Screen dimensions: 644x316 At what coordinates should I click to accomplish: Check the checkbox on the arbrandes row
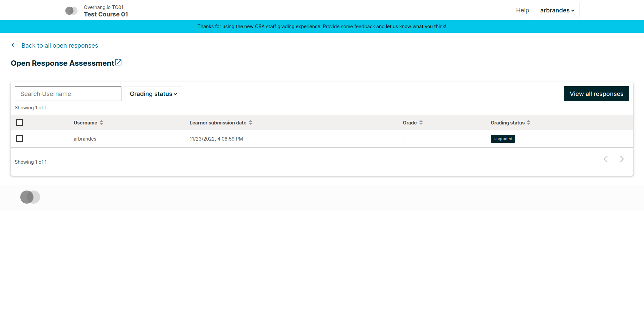(19, 138)
